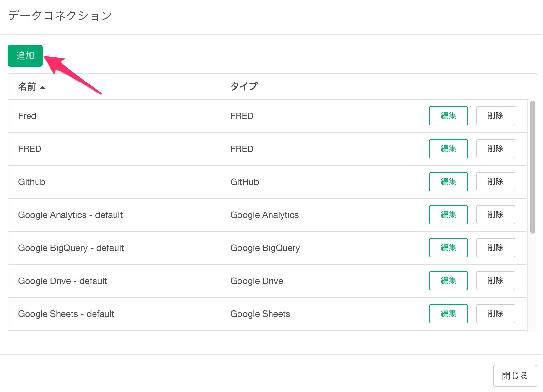Edit the Google BigQuery - default row

[x=448, y=248]
